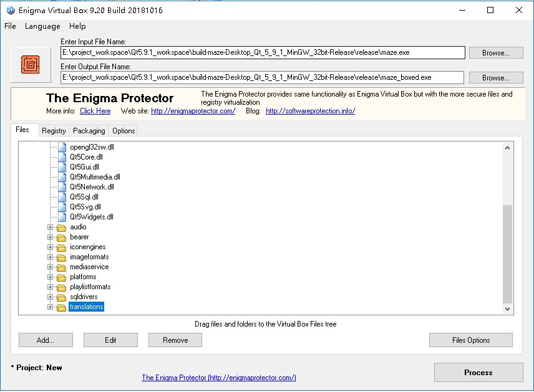Click the sqldrivers folder icon
Screen dimensions: 534x392
(61, 297)
